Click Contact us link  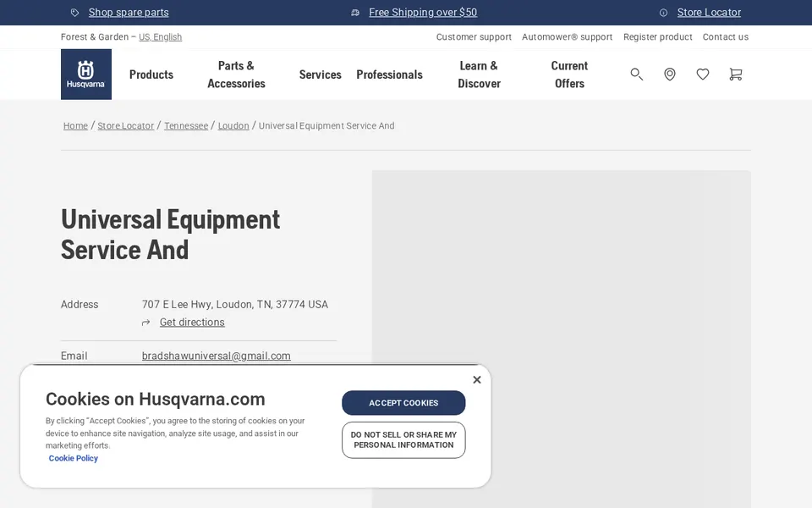(726, 36)
